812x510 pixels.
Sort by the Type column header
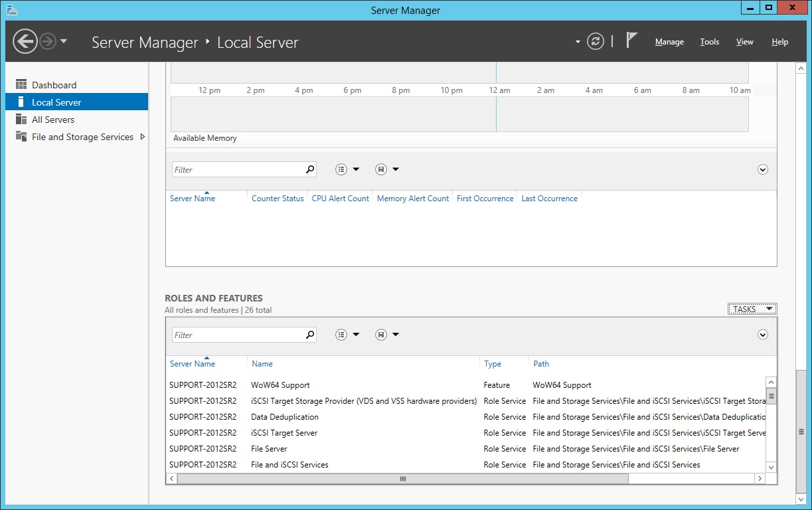click(493, 364)
